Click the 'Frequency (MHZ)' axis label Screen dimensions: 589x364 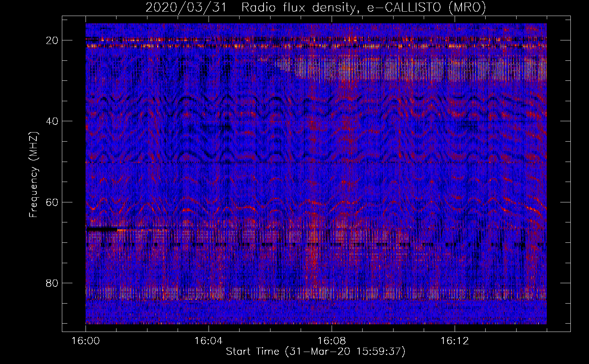coord(33,175)
